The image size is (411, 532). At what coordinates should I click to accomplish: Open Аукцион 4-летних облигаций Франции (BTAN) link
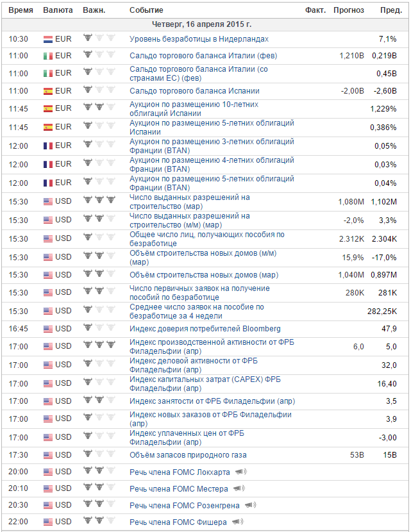tap(212, 165)
